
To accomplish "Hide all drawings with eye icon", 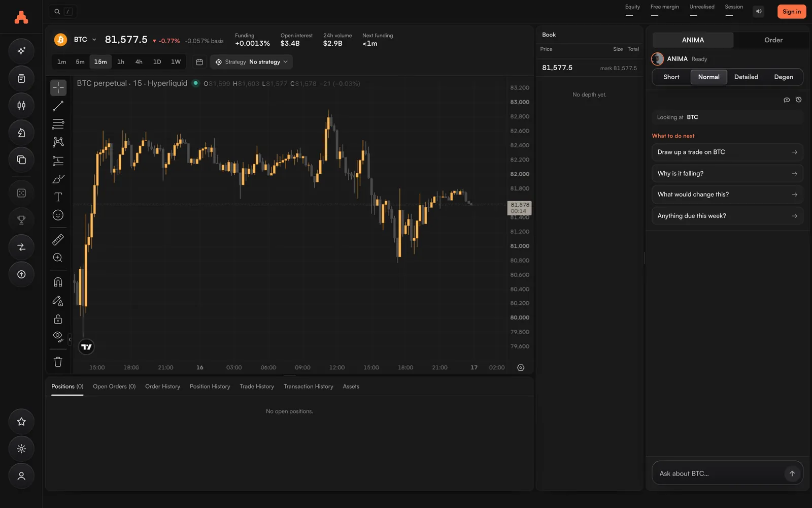I will point(58,337).
